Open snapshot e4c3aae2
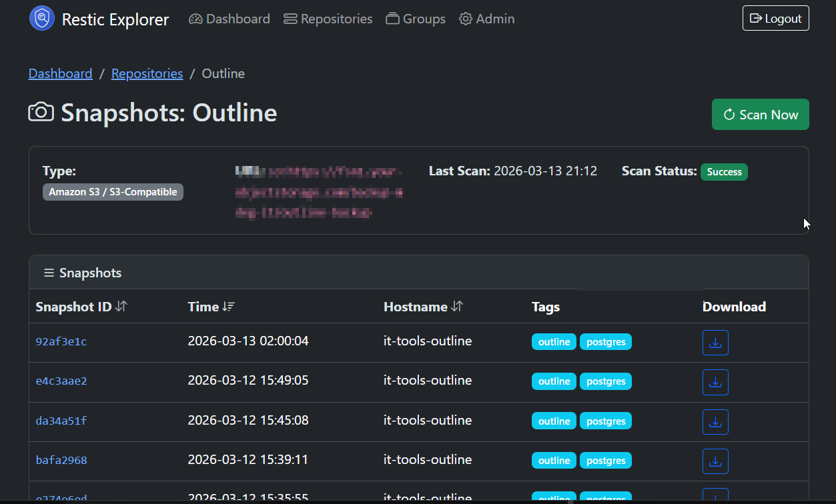Screen dimensions: 836x504 point(61,381)
